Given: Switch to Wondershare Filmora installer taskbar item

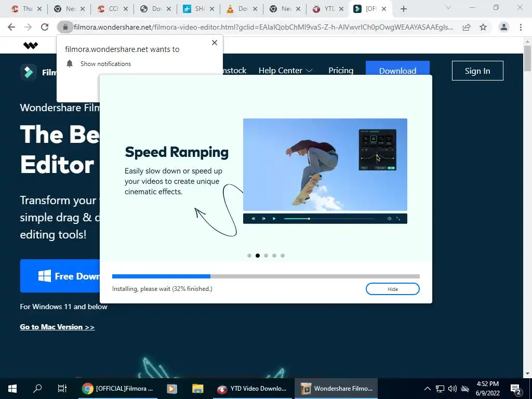Looking at the screenshot, I should point(336,389).
